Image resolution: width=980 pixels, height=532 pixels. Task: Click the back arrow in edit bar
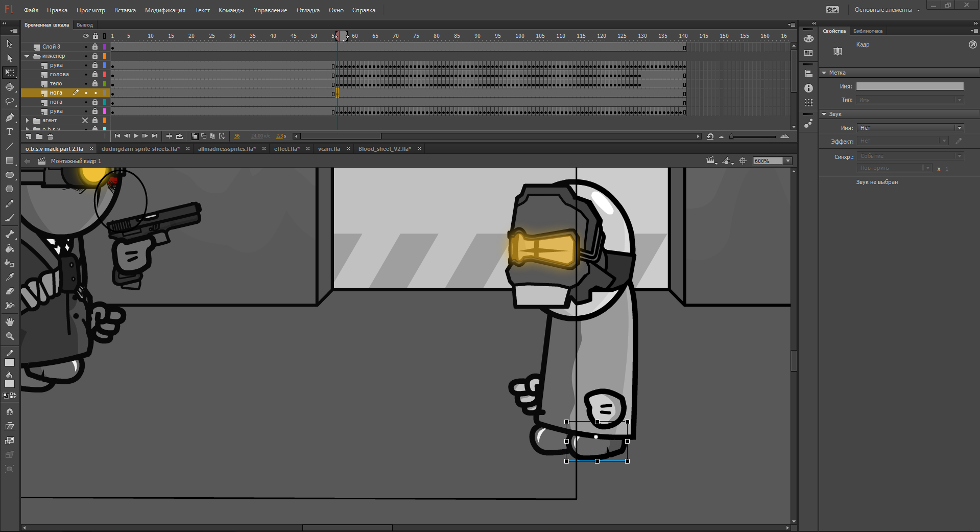click(x=28, y=161)
